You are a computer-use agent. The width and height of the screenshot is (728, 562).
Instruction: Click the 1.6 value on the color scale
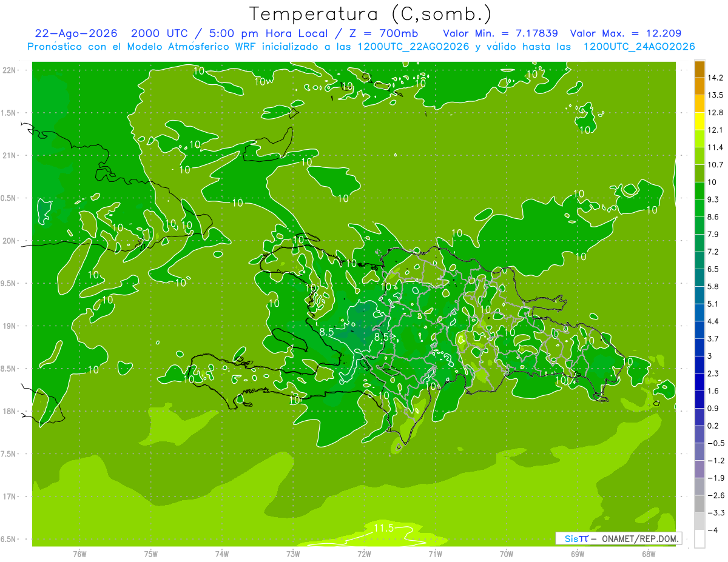click(713, 391)
